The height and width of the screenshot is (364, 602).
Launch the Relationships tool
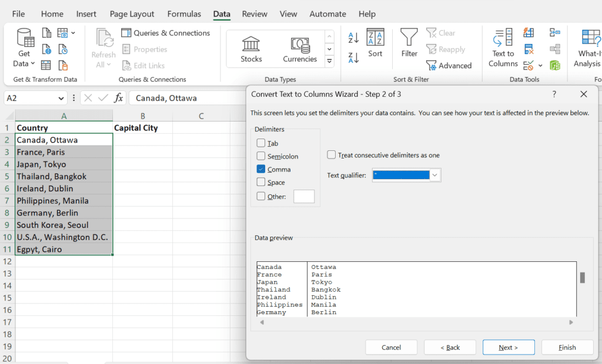[554, 49]
